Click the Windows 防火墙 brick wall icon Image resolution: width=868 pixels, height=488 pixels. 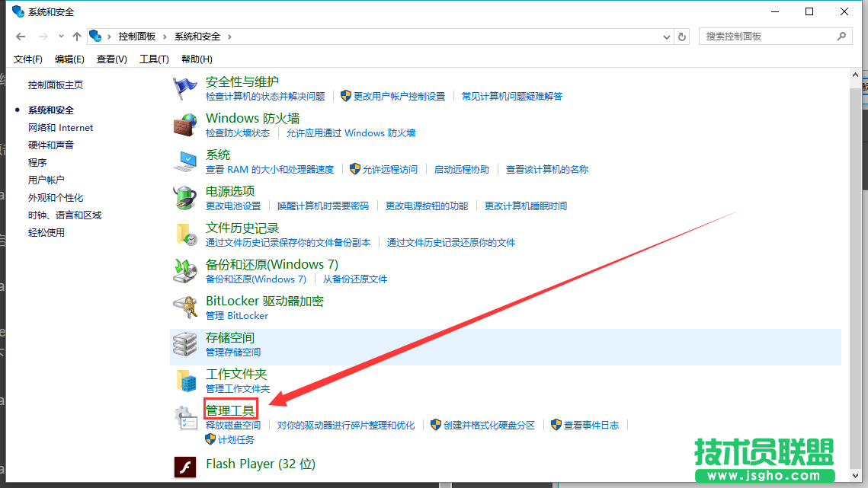(185, 124)
